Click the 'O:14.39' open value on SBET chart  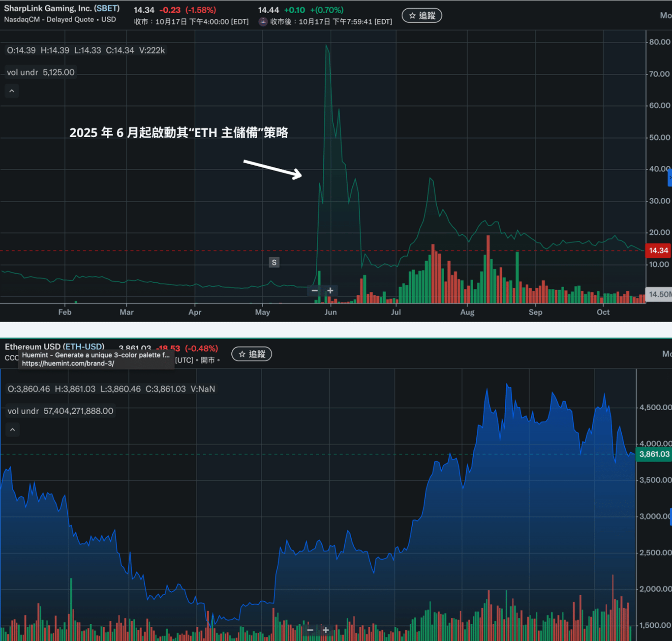[21, 50]
